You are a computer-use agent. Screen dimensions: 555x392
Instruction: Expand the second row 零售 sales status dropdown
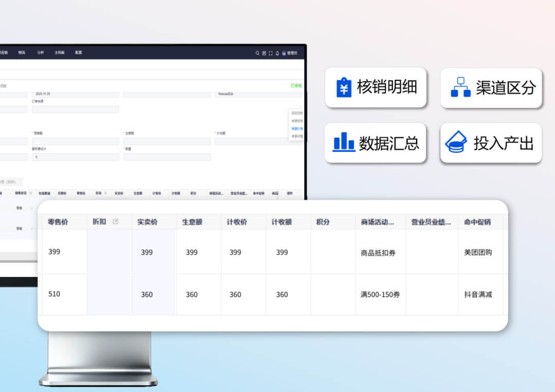click(32, 228)
